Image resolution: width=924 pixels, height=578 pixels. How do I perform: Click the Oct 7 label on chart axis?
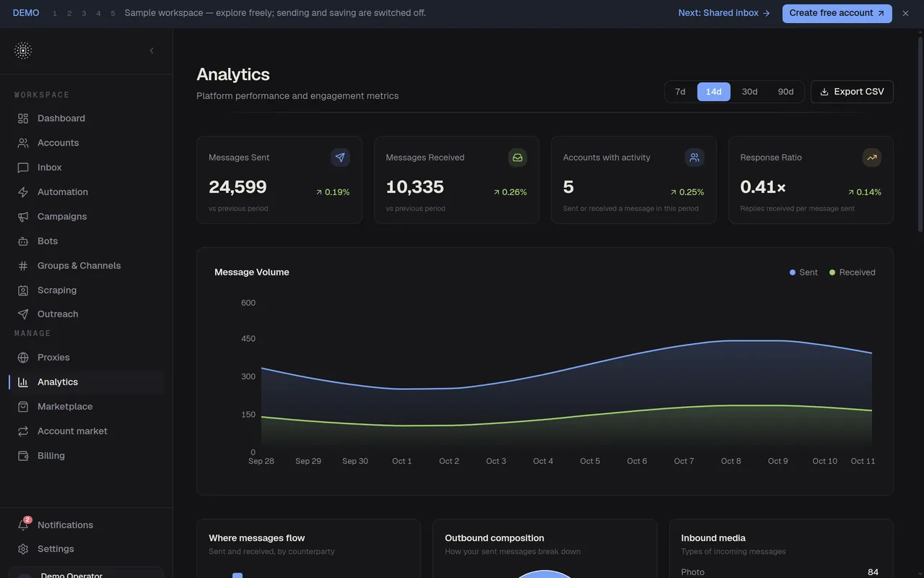point(684,461)
